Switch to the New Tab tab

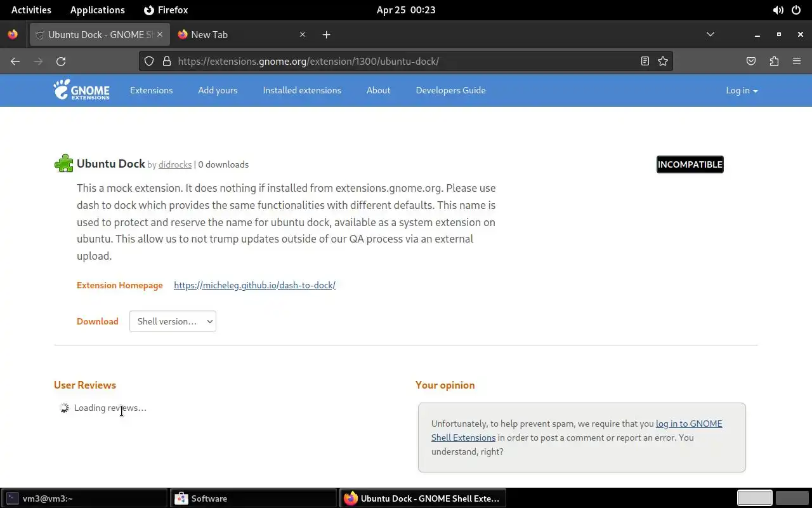(x=241, y=34)
